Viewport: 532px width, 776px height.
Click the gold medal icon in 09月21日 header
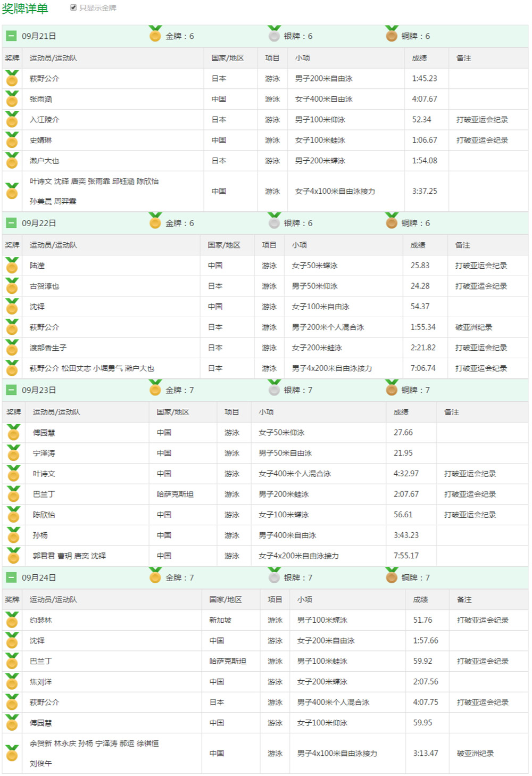point(155,37)
